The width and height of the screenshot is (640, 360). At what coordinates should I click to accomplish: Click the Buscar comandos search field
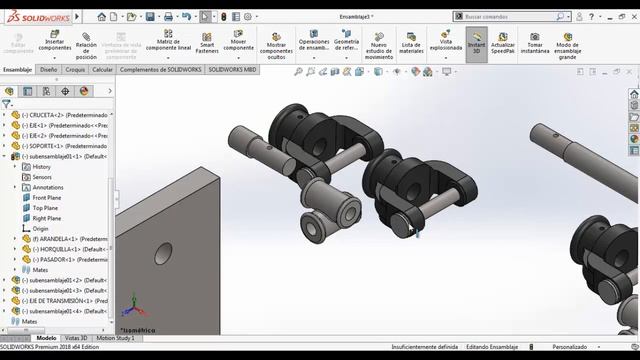click(x=510, y=17)
